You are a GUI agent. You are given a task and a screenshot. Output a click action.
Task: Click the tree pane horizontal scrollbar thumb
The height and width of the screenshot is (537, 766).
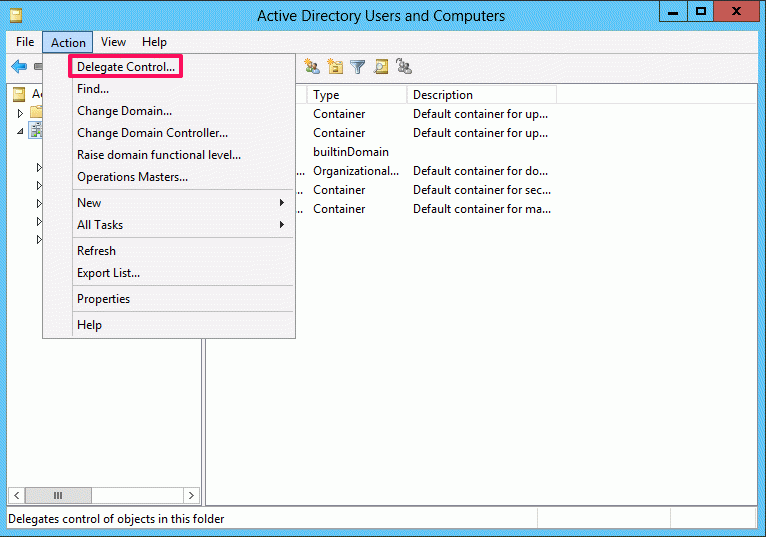pos(58,495)
